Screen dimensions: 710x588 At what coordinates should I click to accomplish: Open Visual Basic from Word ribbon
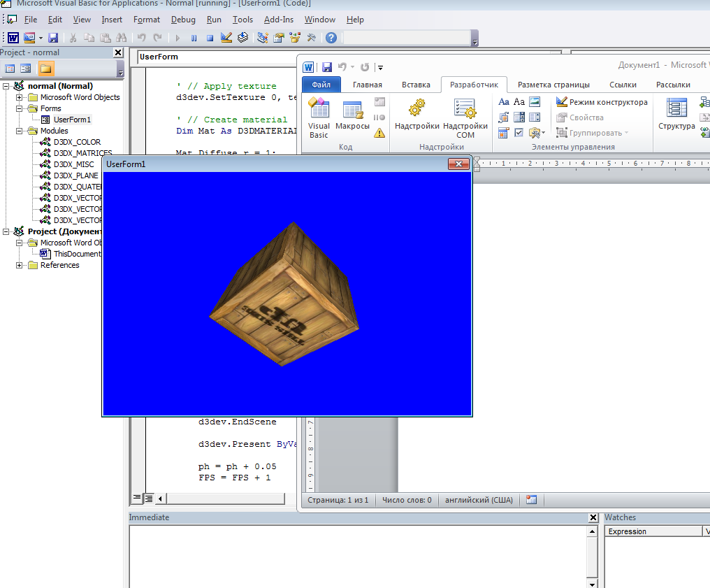(x=319, y=117)
